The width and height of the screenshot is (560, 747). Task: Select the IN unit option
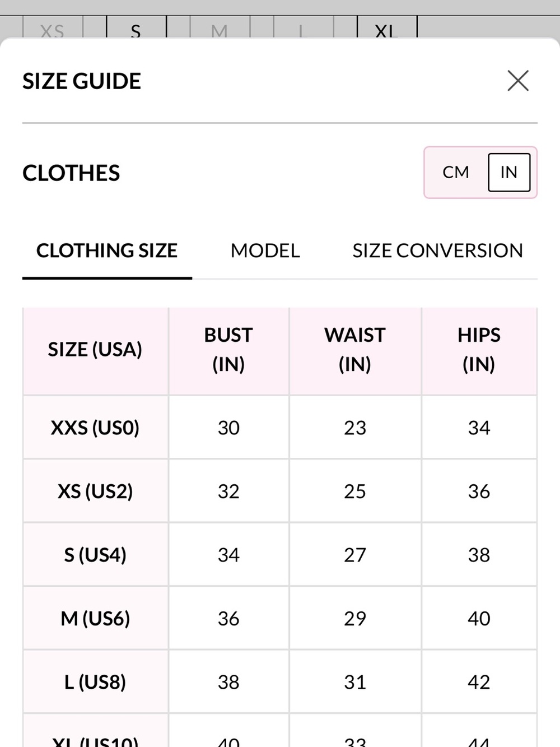(509, 173)
